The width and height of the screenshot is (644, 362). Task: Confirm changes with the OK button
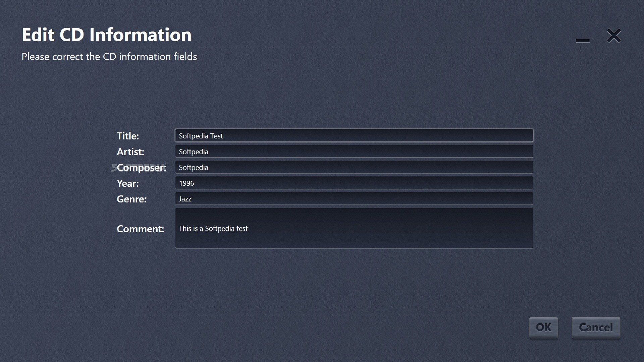pyautogui.click(x=543, y=327)
